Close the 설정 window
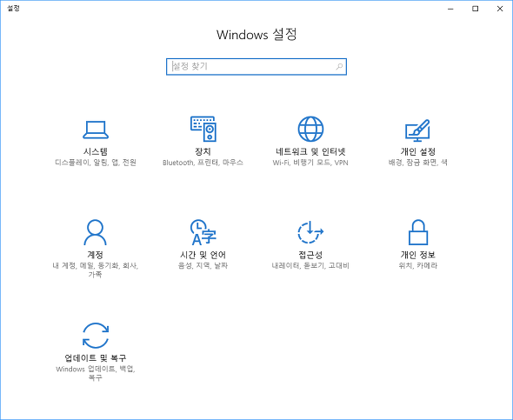513x420 pixels. (500, 9)
